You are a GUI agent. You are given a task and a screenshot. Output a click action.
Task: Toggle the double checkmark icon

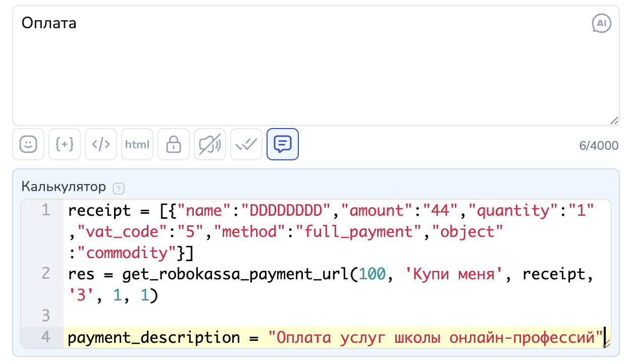point(246,144)
